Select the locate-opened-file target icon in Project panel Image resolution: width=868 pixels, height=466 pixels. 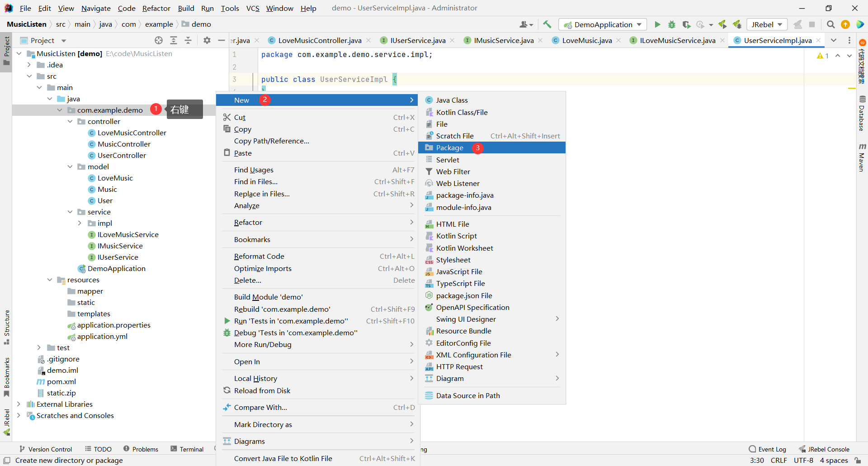pyautogui.click(x=159, y=40)
